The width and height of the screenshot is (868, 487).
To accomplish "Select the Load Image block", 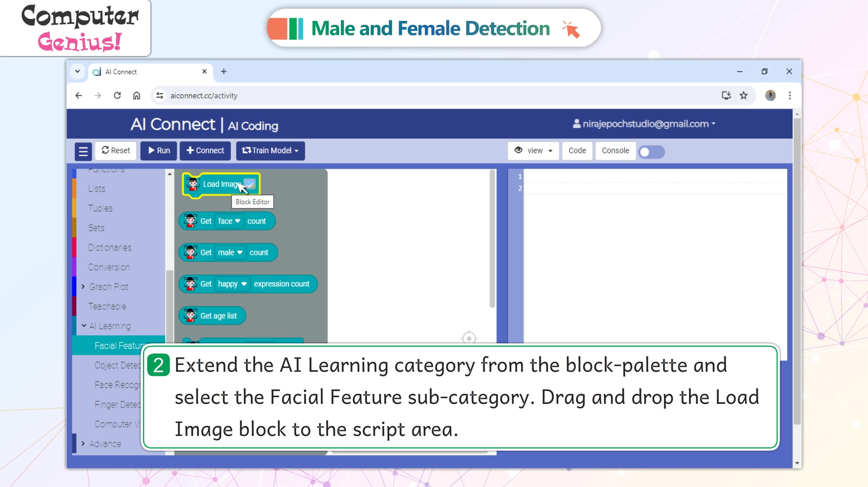I will [221, 185].
